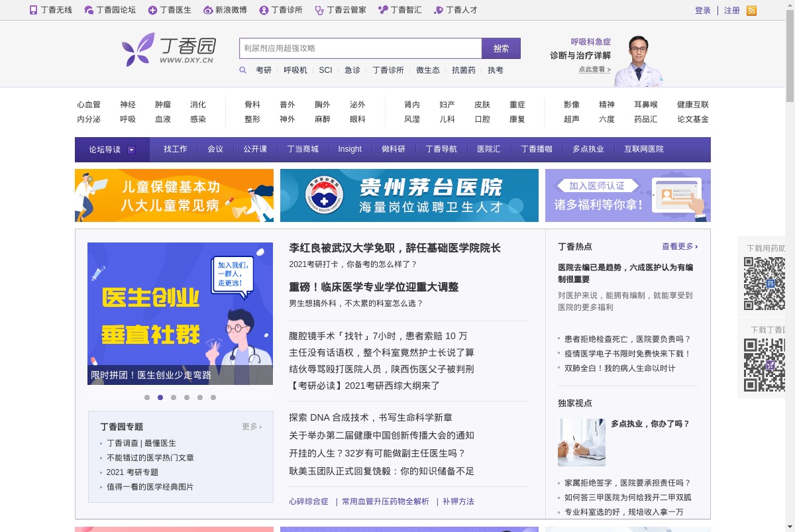Open headline 重磅！临床医学专业学位迎重大调整

(x=374, y=287)
